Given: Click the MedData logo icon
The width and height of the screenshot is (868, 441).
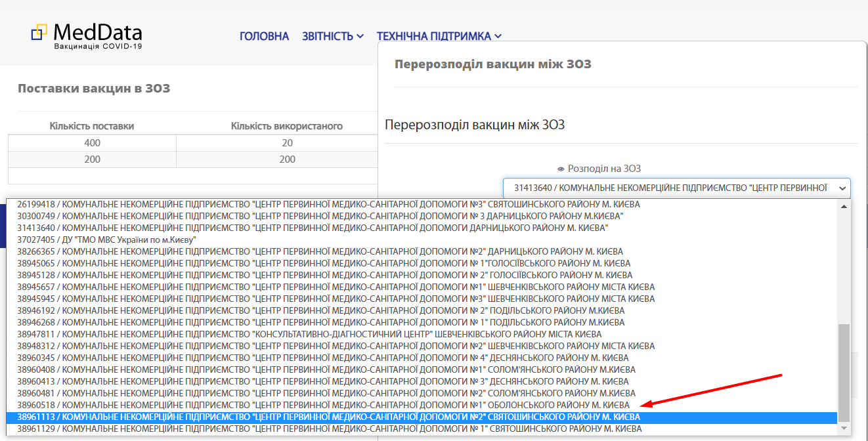Looking at the screenshot, I should click(x=39, y=32).
